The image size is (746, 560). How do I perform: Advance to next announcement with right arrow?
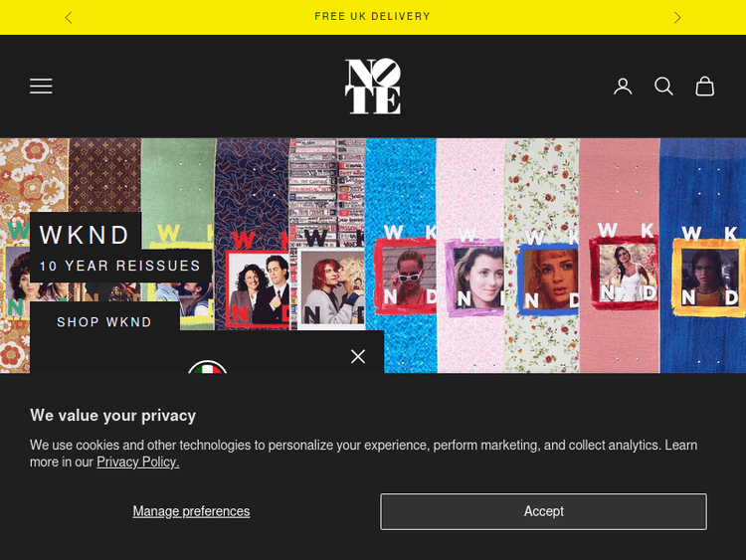(677, 17)
